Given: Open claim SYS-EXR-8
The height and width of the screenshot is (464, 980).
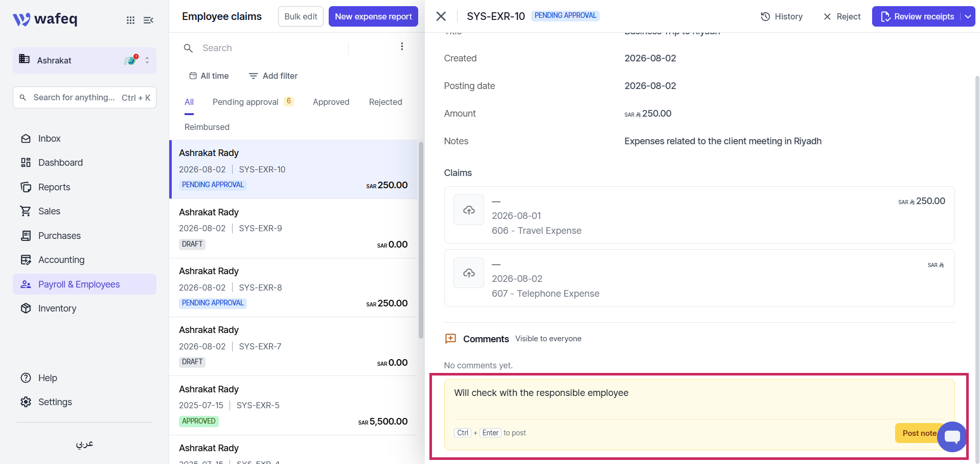Looking at the screenshot, I should [x=293, y=288].
